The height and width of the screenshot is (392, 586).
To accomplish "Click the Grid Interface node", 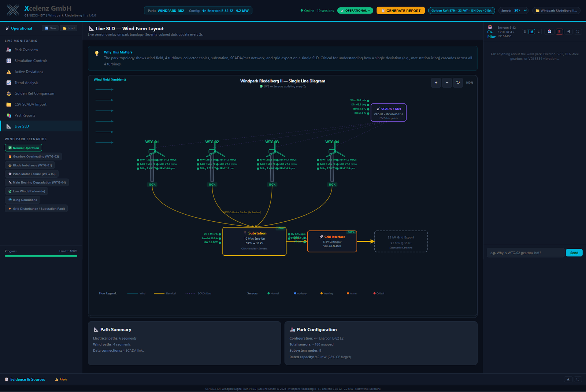I will (332, 241).
